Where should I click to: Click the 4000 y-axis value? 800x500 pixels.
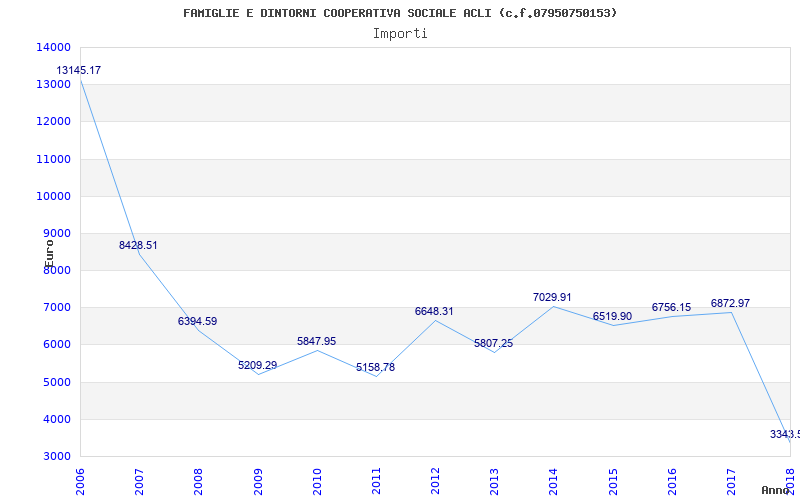tap(56, 419)
